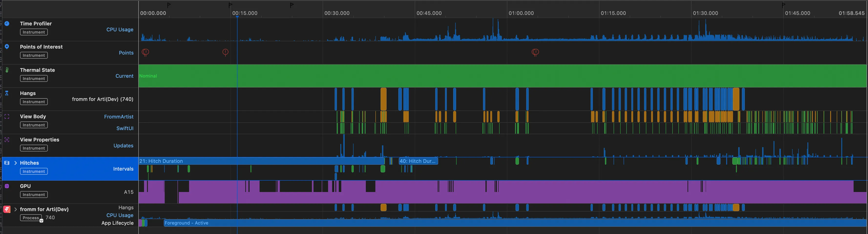The width and height of the screenshot is (868, 234).
Task: Click the 01:00.000 ruler label
Action: tap(521, 13)
